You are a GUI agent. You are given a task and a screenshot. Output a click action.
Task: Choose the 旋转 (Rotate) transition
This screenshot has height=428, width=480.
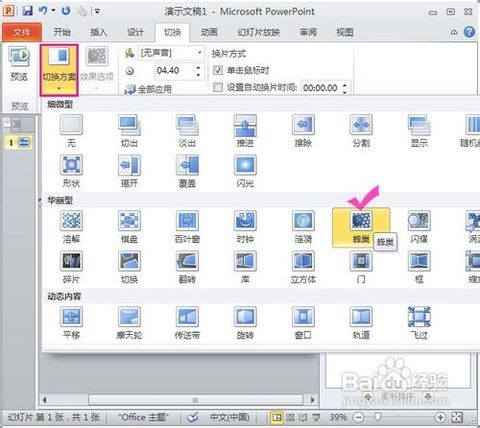pyautogui.click(x=245, y=323)
